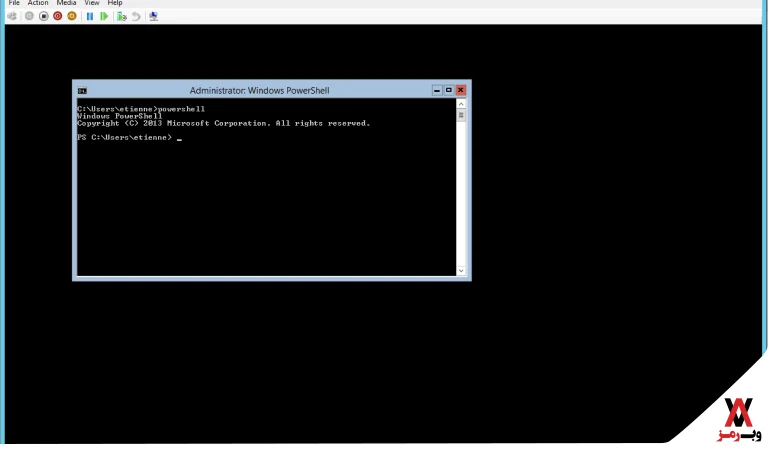Pause the virtual machine with the blue pause icon
The height and width of the screenshot is (450, 768).
90,16
